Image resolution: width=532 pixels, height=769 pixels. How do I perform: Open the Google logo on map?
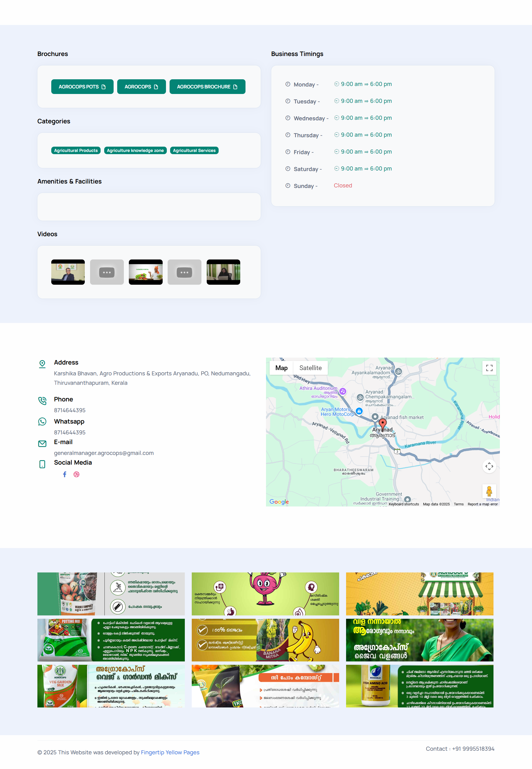click(x=279, y=501)
